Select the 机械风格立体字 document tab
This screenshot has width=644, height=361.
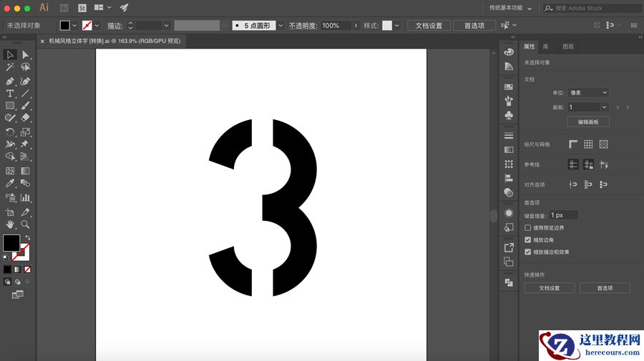pyautogui.click(x=114, y=41)
